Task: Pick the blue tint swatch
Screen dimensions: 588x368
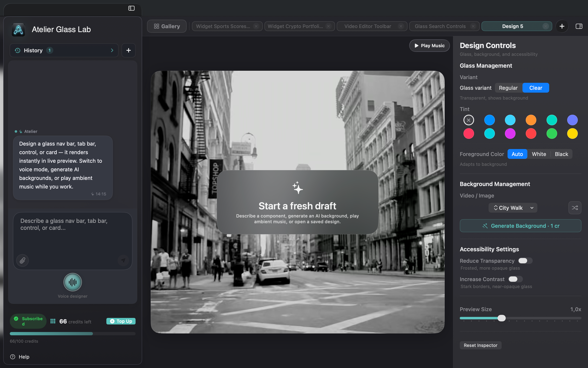Action: pyautogui.click(x=489, y=120)
